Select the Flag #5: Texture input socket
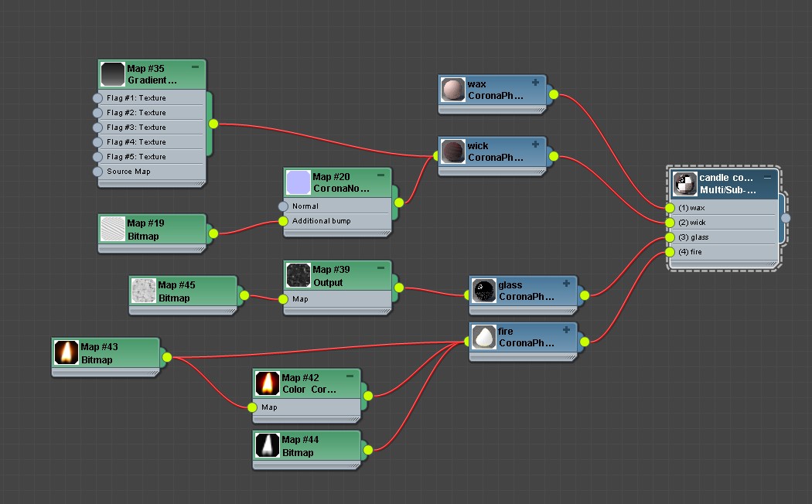Image resolution: width=812 pixels, height=504 pixels. click(97, 157)
